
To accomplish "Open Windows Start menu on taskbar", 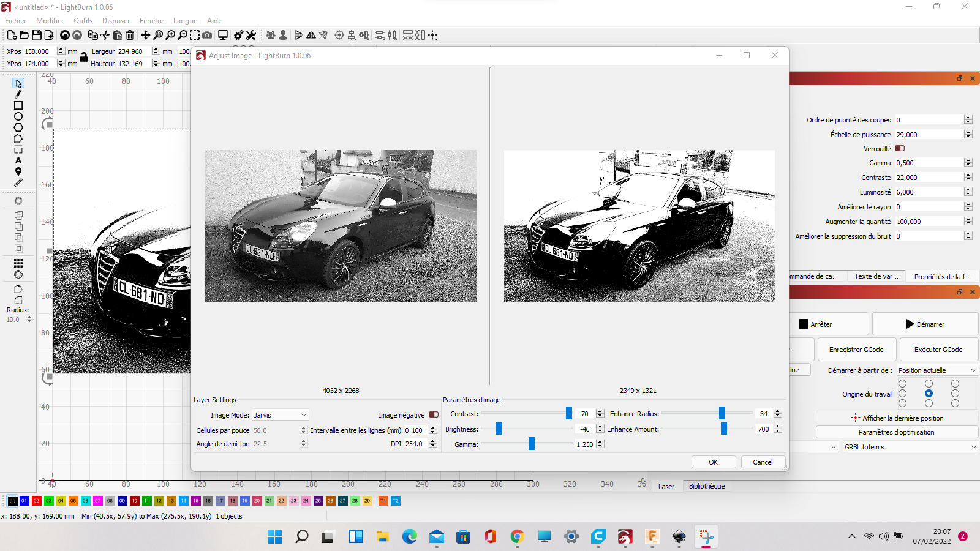I will 275,537.
